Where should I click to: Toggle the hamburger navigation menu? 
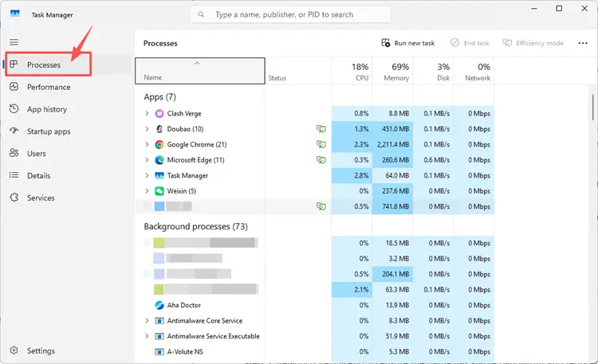(x=14, y=42)
